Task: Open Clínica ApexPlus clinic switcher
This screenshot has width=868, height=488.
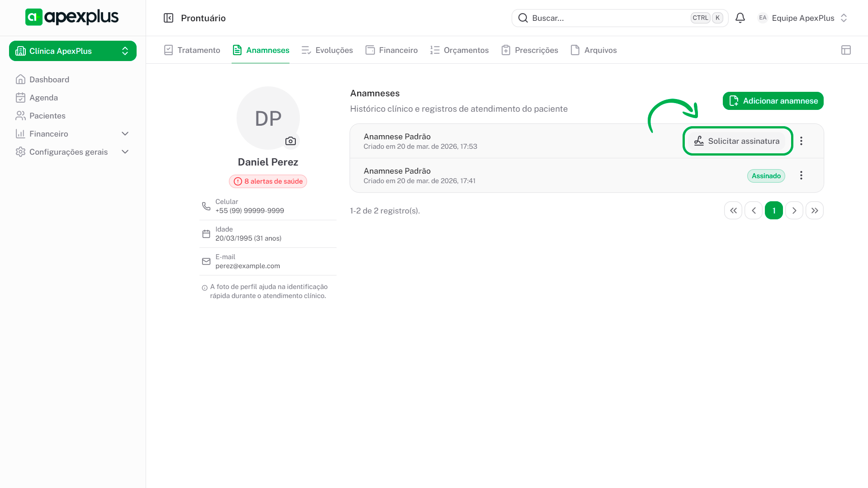Action: coord(73,51)
